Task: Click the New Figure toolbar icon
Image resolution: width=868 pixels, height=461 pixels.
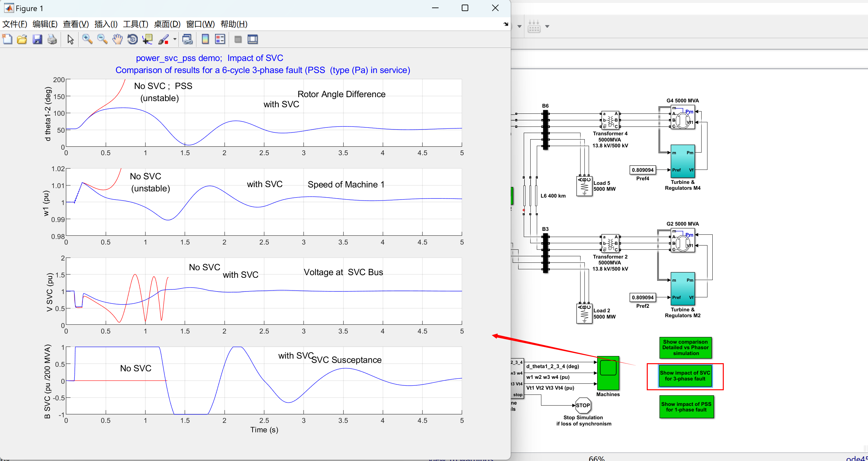Action: coord(8,39)
